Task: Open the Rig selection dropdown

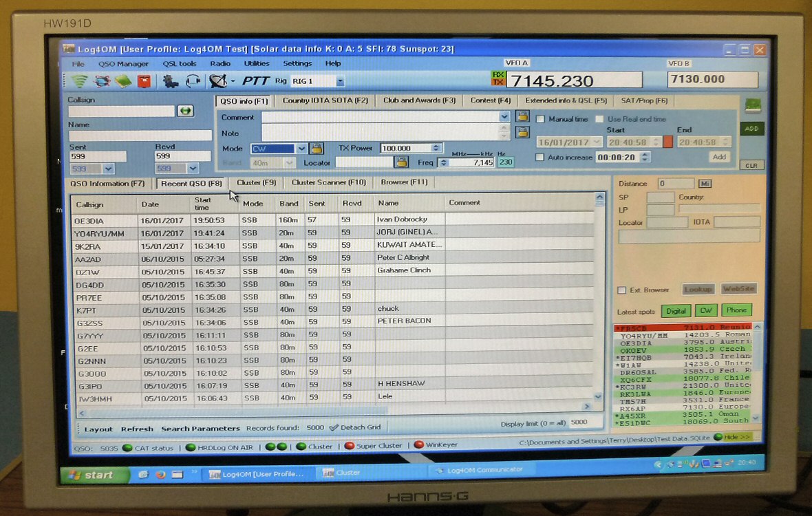Action: click(340, 81)
